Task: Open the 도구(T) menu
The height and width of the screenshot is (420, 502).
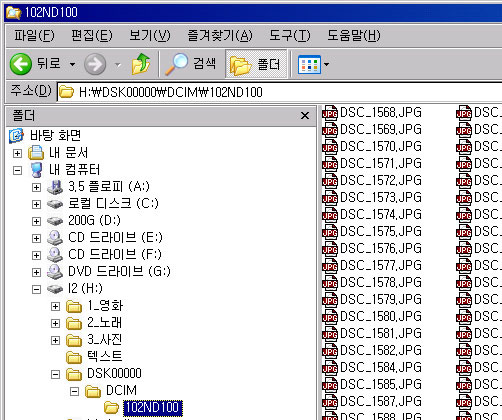Action: coord(290,35)
